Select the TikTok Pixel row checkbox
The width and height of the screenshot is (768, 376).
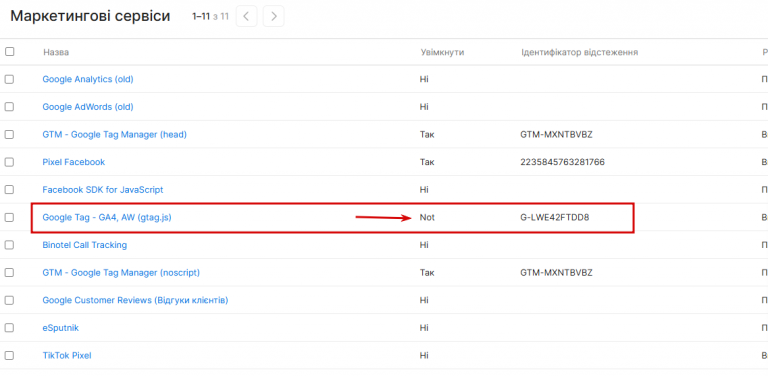pyautogui.click(x=10, y=355)
